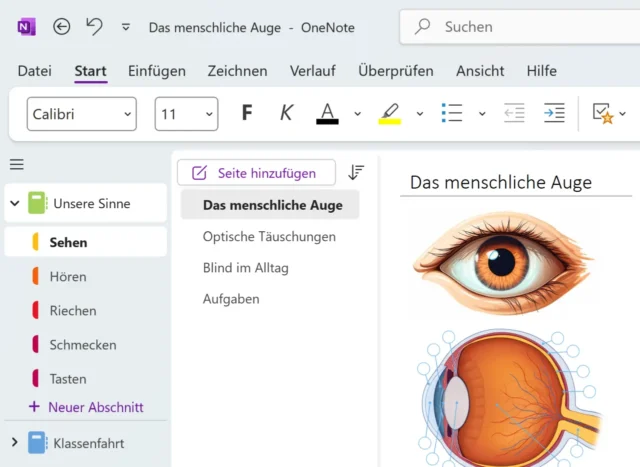
Task: Click the Suchen search field
Action: 520,27
